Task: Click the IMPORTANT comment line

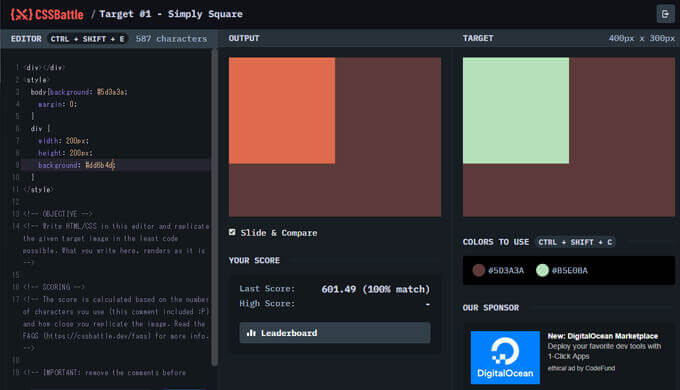Action: [105, 372]
